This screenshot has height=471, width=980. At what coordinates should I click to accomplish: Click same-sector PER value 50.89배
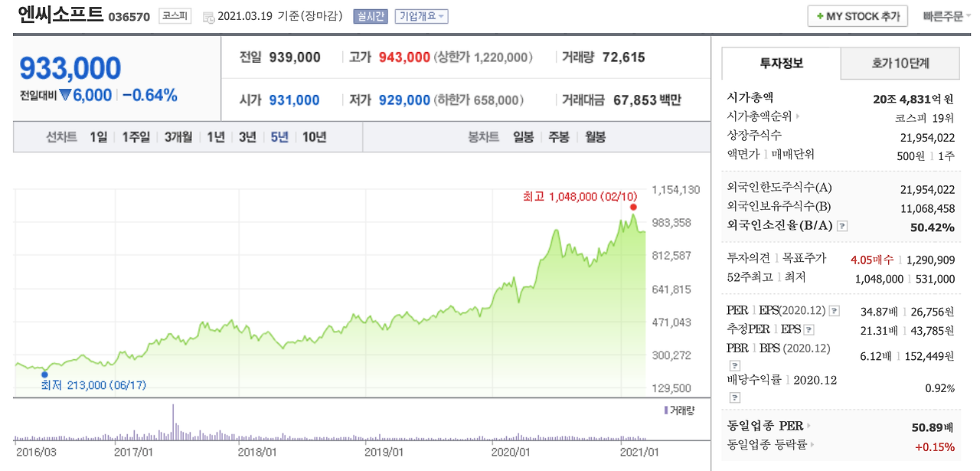click(x=932, y=426)
